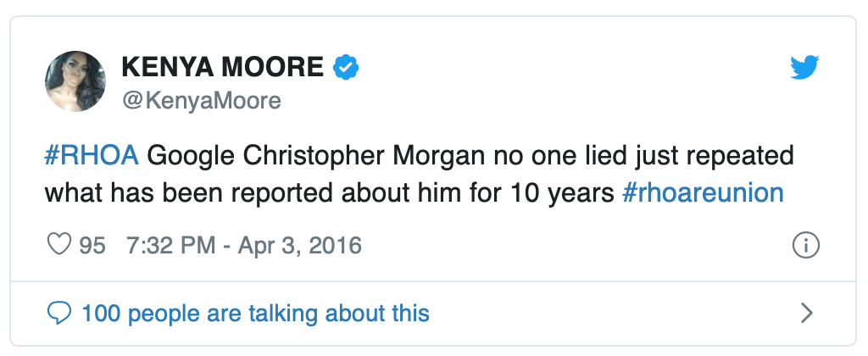Open "100 people are talking about this"

click(x=255, y=314)
